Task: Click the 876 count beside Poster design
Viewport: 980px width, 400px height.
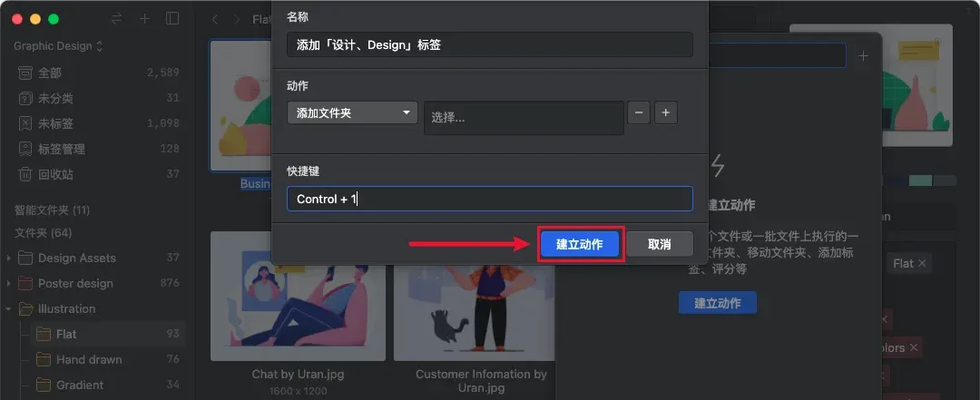Action: coord(170,282)
